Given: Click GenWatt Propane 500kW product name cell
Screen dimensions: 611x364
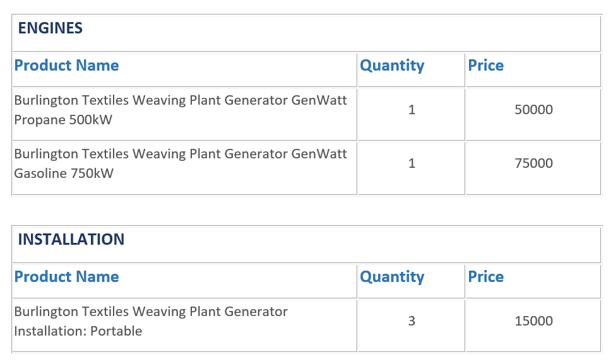Looking at the screenshot, I should (x=185, y=114).
